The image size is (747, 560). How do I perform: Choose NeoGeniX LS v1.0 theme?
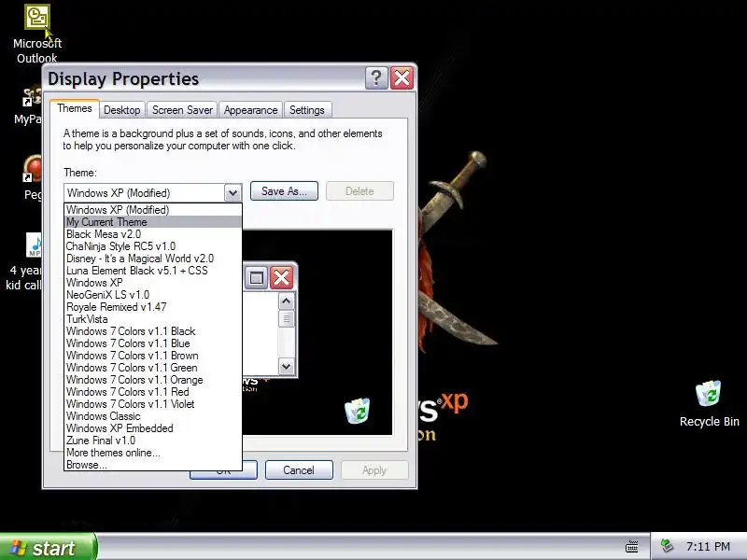(153, 295)
